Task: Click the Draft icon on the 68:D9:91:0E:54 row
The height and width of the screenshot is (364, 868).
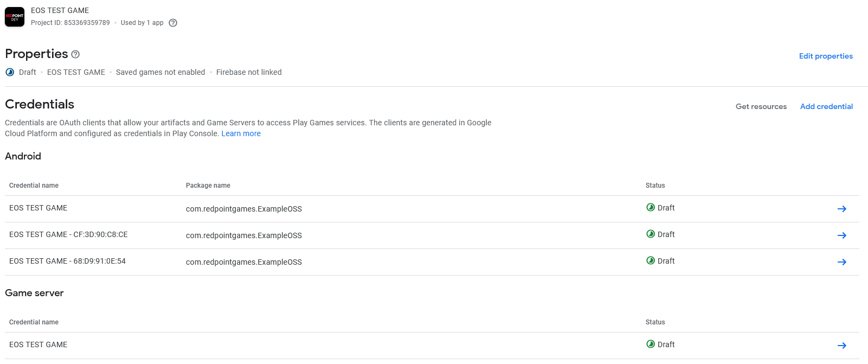Action: 651,261
